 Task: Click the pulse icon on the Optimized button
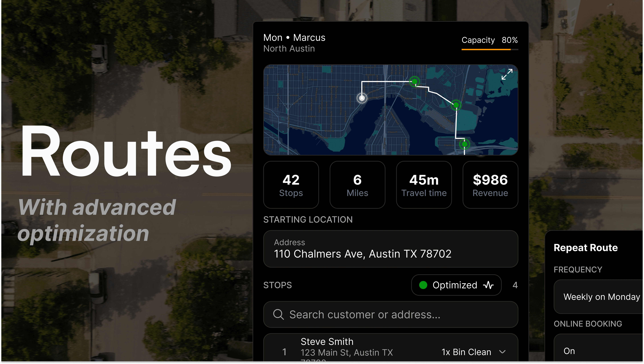coord(488,285)
